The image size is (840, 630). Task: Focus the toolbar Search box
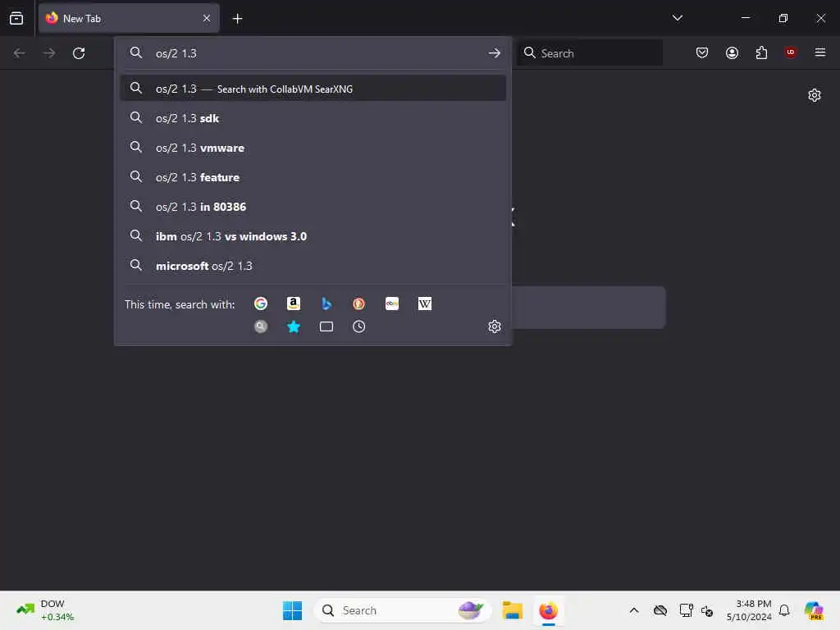(589, 53)
